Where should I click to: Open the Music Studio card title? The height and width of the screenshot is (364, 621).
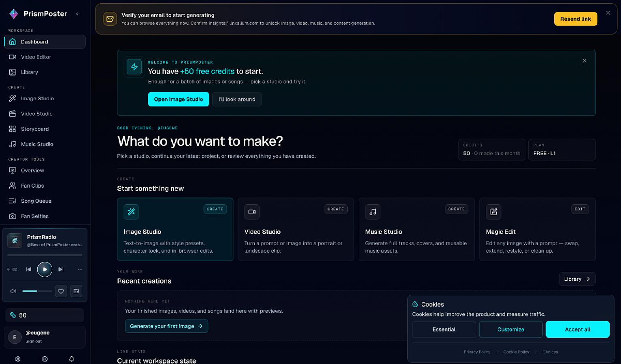coord(383,232)
